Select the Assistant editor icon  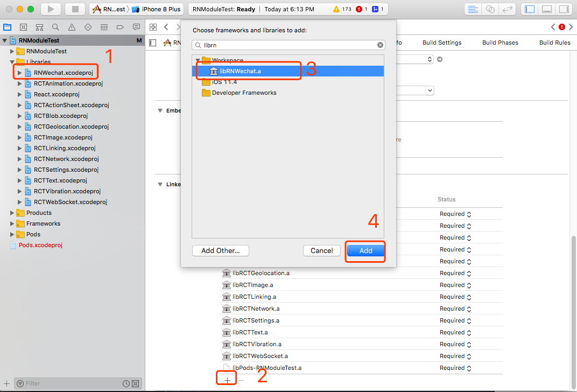(x=490, y=9)
